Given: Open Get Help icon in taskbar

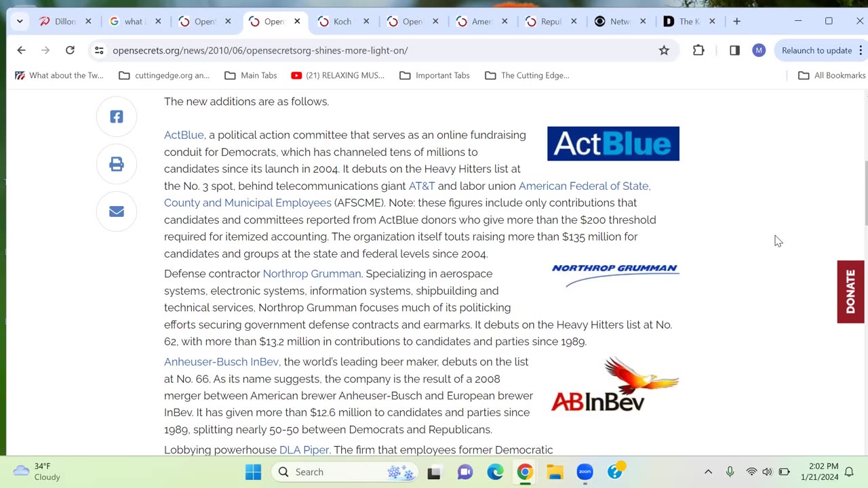Looking at the screenshot, I should (616, 470).
